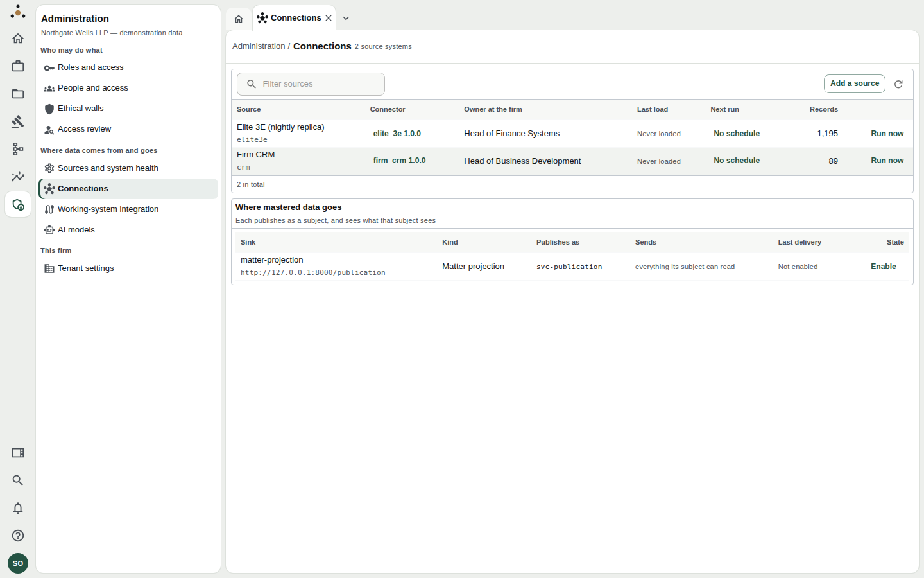Open notifications bell icon
924x578 pixels.
coord(18,508)
